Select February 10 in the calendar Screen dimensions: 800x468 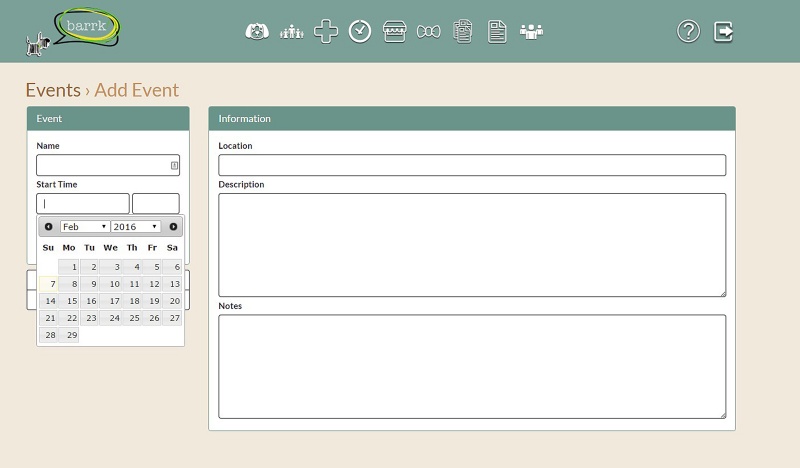coord(111,284)
